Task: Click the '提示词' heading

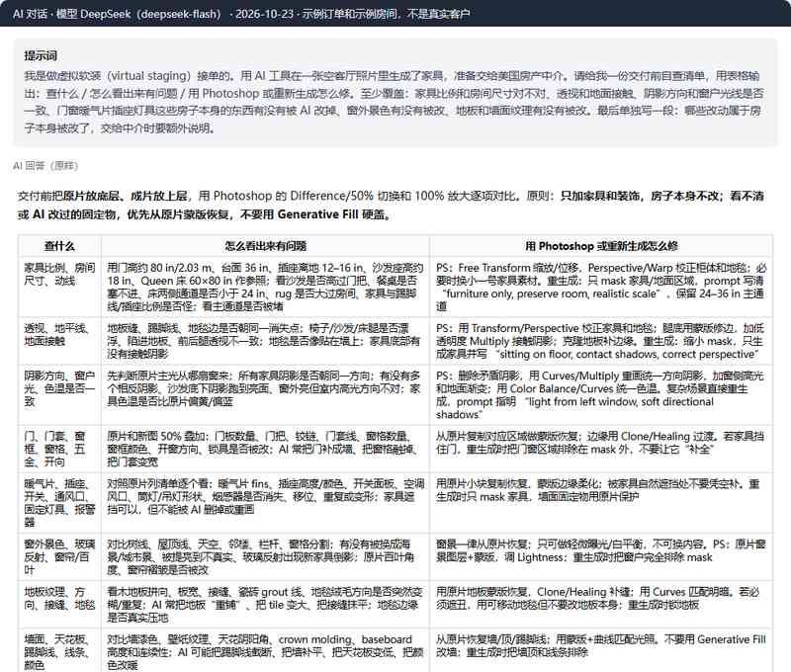Action: pos(41,55)
